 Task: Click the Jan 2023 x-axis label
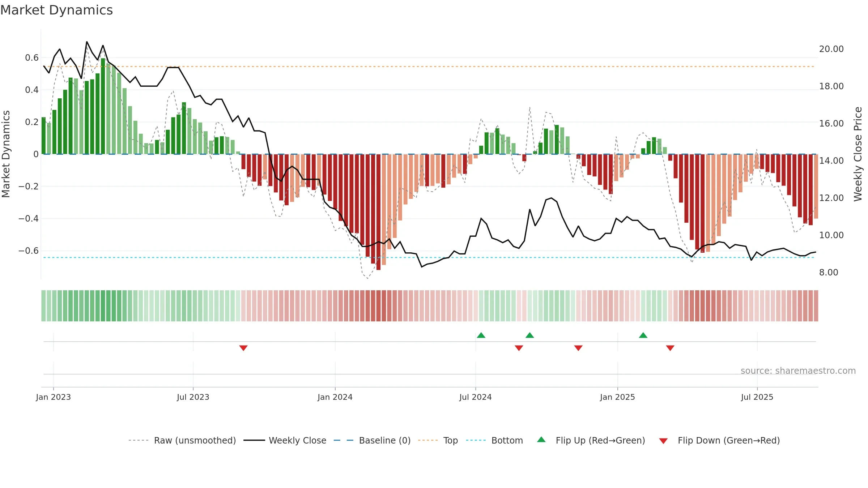tap(54, 397)
